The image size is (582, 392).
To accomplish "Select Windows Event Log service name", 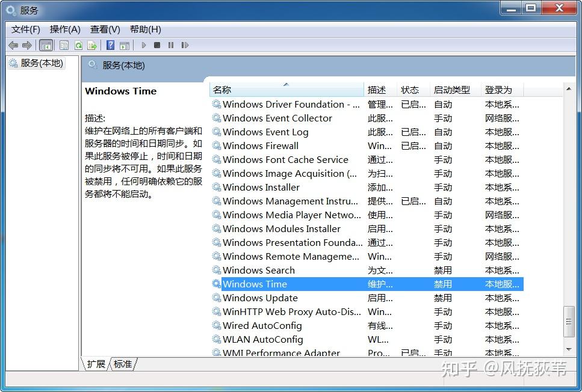I will click(x=265, y=132).
